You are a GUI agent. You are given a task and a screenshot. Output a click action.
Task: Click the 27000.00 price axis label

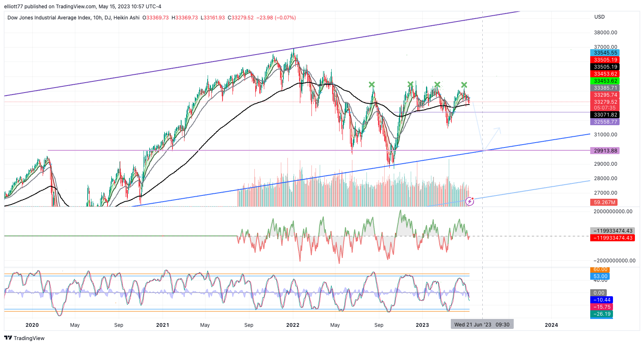[x=606, y=193]
